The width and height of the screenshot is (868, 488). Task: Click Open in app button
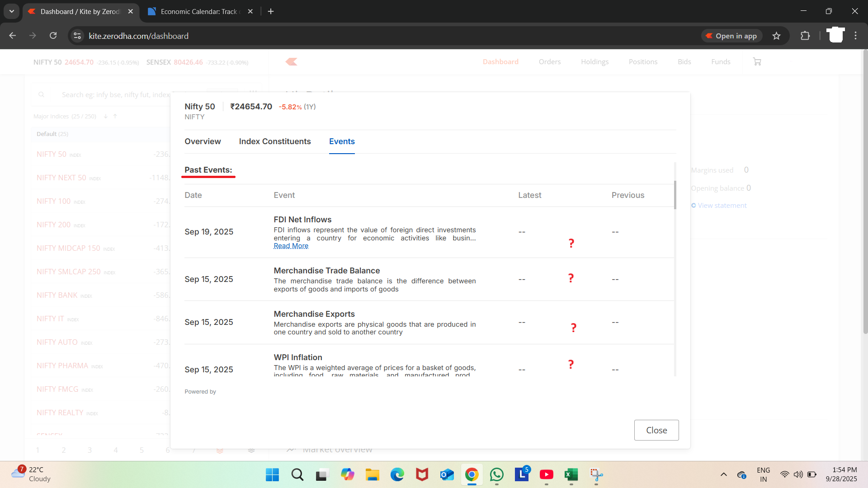731,36
